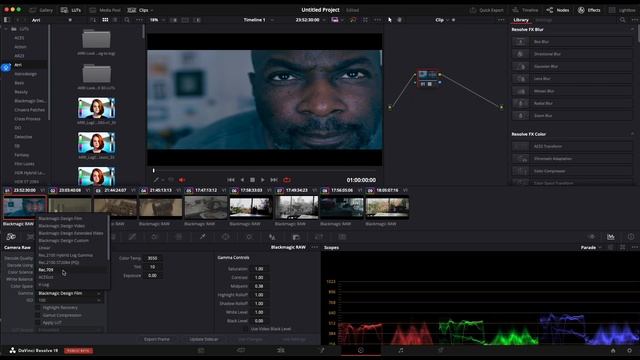Image resolution: width=640 pixels, height=360 pixels.
Task: Play the clip in reverse
Action: 242,180
